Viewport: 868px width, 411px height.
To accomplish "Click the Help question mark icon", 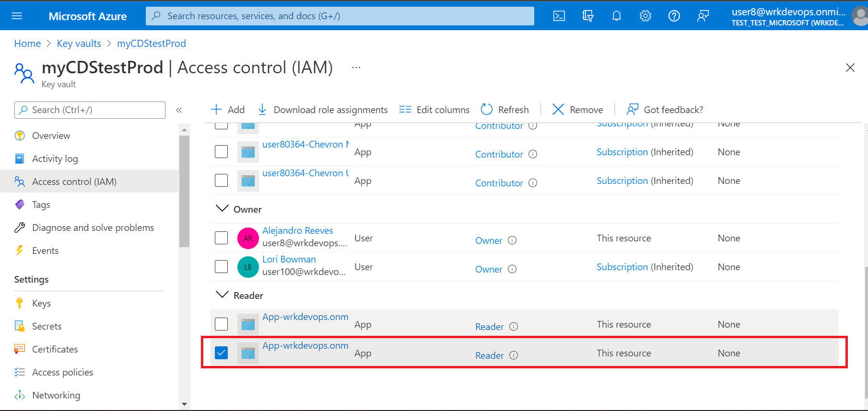I will 674,16.
